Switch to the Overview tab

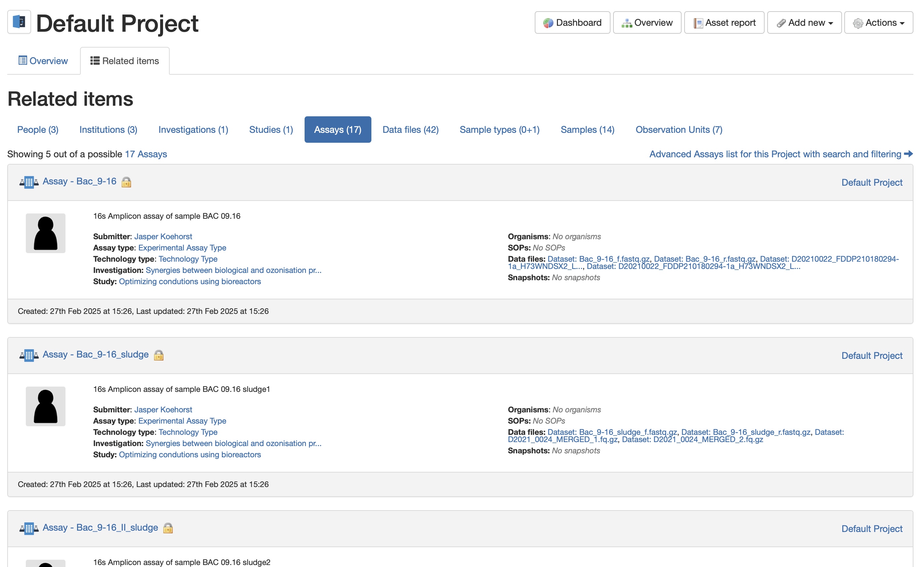pyautogui.click(x=43, y=61)
